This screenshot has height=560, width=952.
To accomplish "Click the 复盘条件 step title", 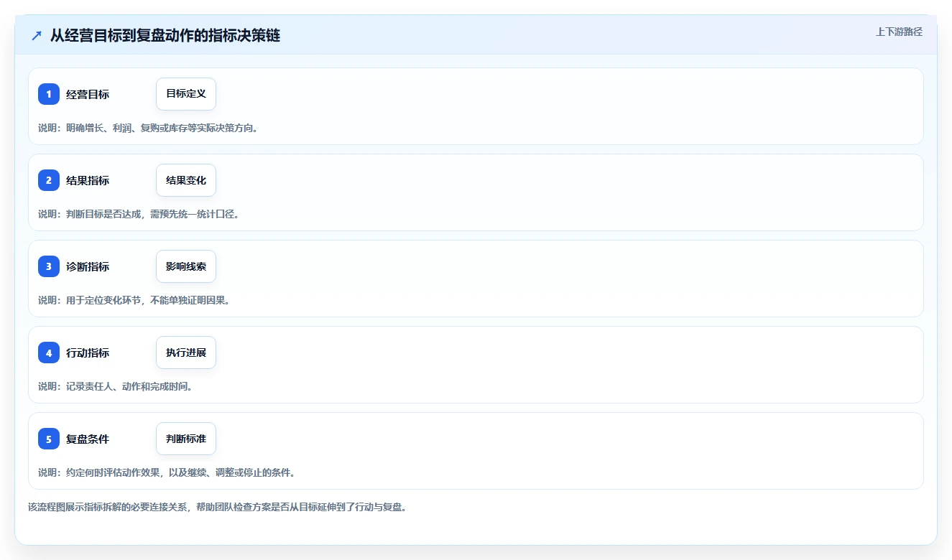I will pos(88,439).
